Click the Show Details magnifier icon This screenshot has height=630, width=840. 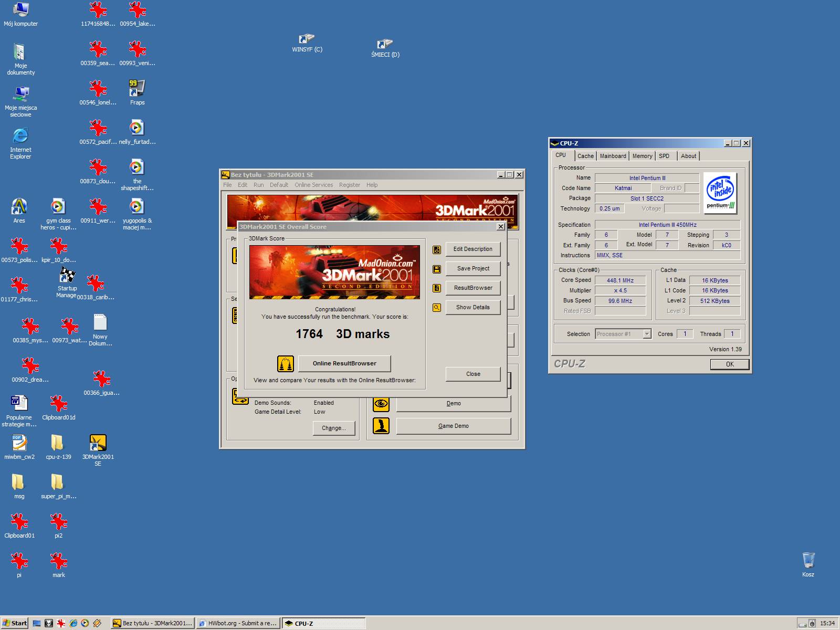click(x=436, y=308)
